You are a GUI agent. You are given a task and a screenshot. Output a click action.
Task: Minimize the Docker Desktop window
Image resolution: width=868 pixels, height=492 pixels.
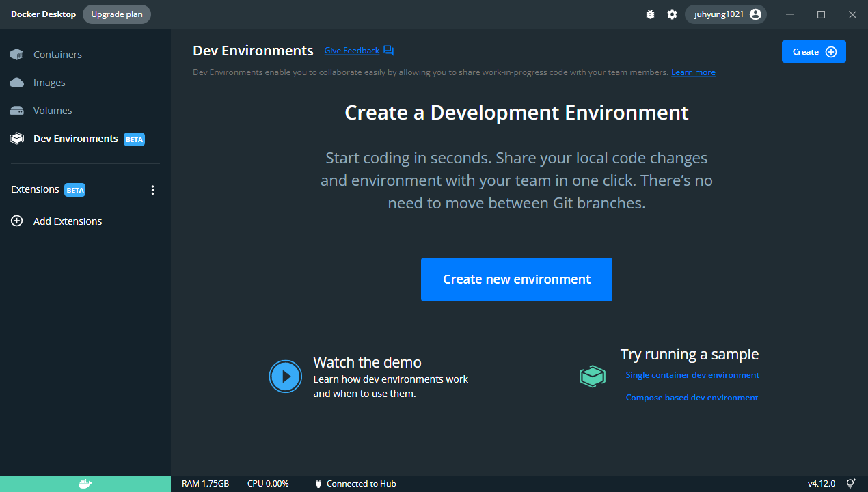tap(790, 14)
